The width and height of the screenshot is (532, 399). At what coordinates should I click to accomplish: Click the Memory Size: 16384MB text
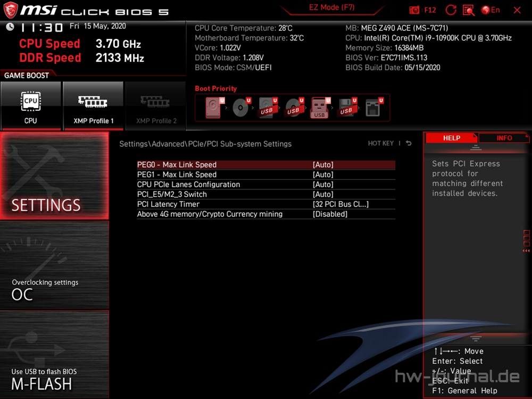pos(385,48)
